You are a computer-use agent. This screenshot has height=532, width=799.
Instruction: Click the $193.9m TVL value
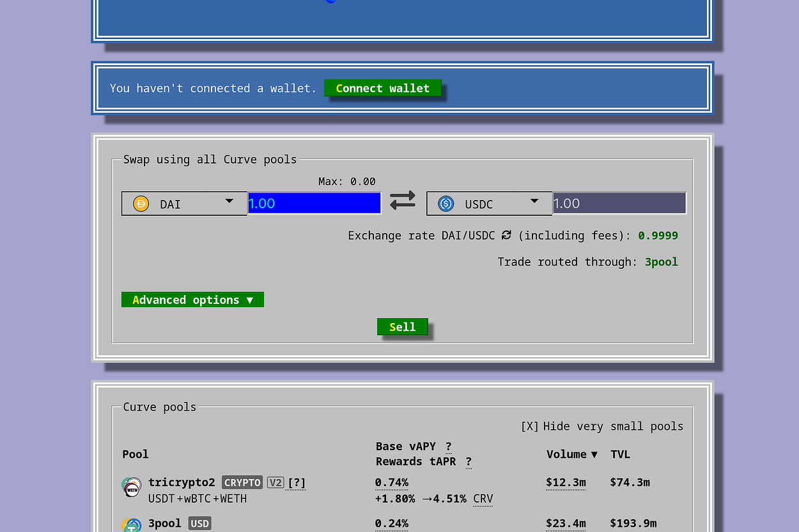pyautogui.click(x=633, y=523)
